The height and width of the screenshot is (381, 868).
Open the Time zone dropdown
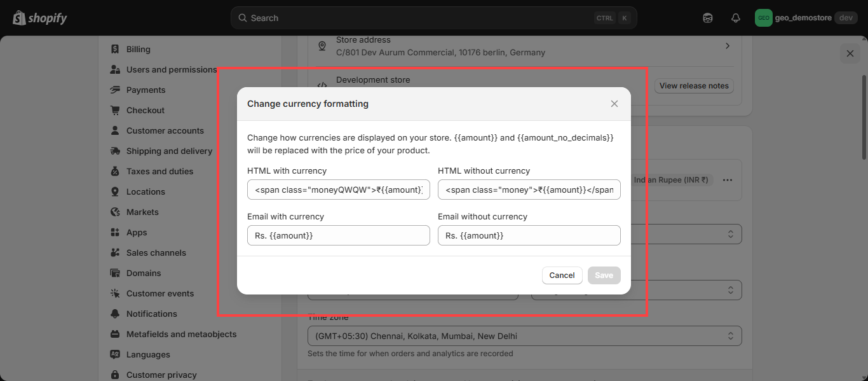(524, 336)
